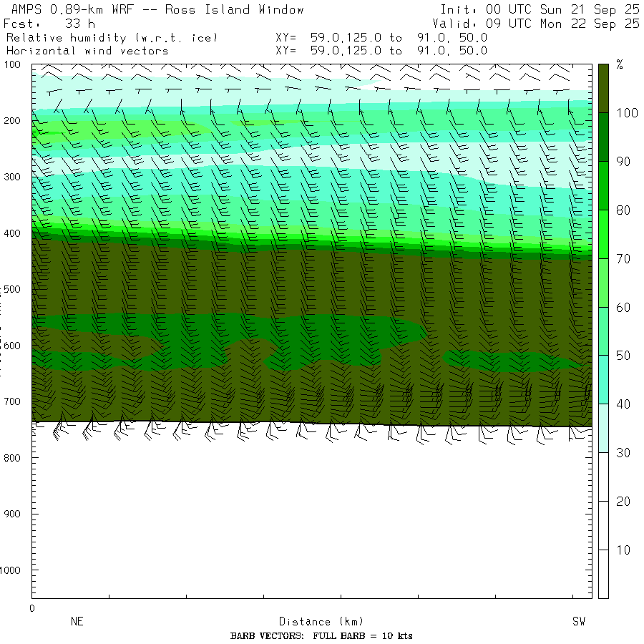Click the colorbar value 10 label
Viewport: 644px width, 644px height.
click(x=623, y=550)
